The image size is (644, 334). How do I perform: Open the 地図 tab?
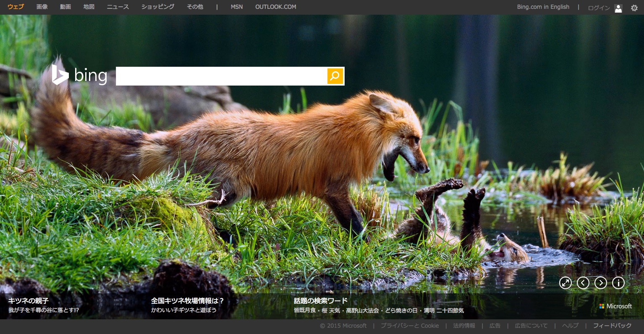pyautogui.click(x=89, y=7)
